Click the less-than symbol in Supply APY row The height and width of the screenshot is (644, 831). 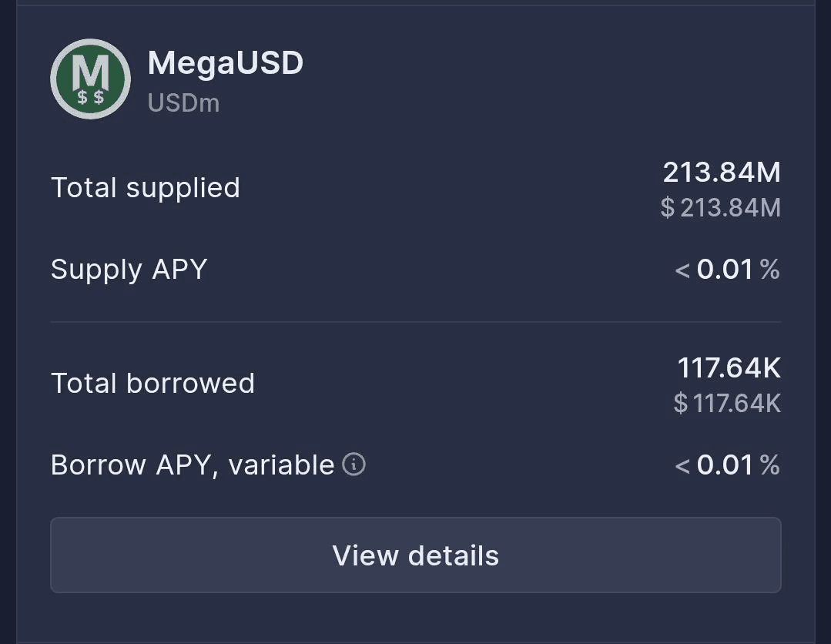[682, 270]
